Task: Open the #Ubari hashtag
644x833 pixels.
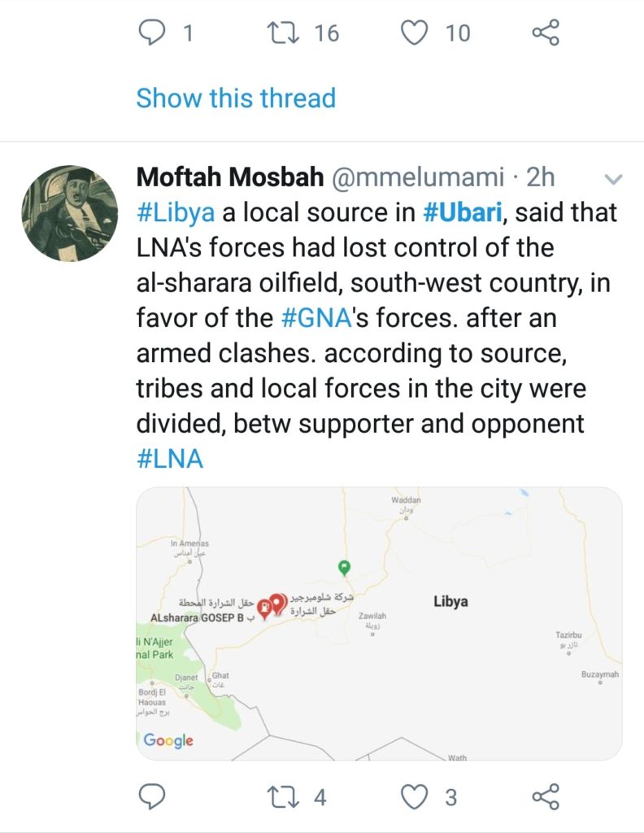Action: 465,213
